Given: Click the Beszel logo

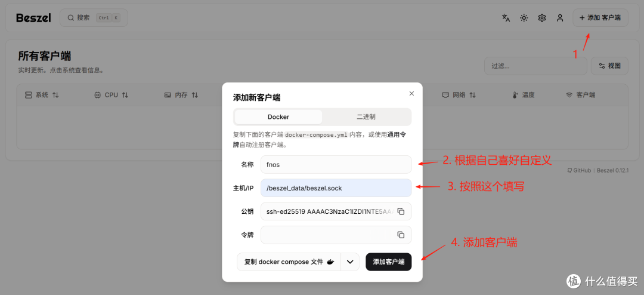Looking at the screenshot, I should click(33, 18).
